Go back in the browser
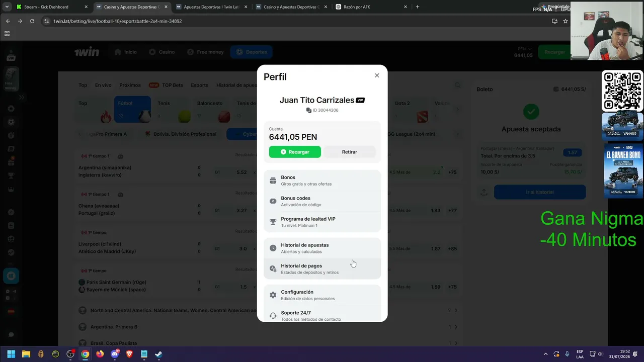Screen dimensions: 644x362 tap(8, 21)
